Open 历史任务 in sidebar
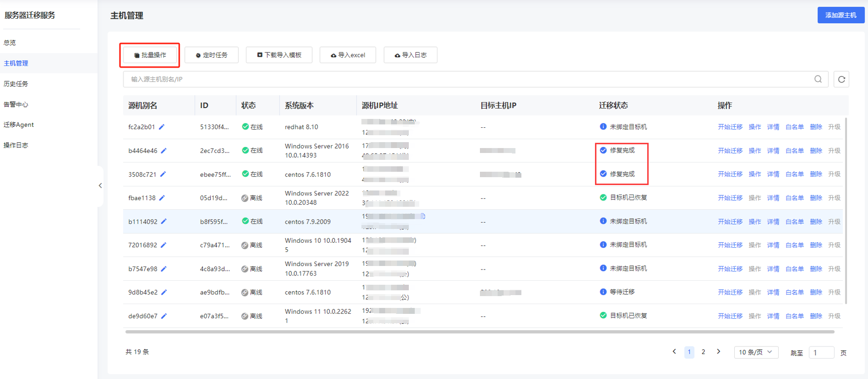Image resolution: width=868 pixels, height=379 pixels. (16, 84)
